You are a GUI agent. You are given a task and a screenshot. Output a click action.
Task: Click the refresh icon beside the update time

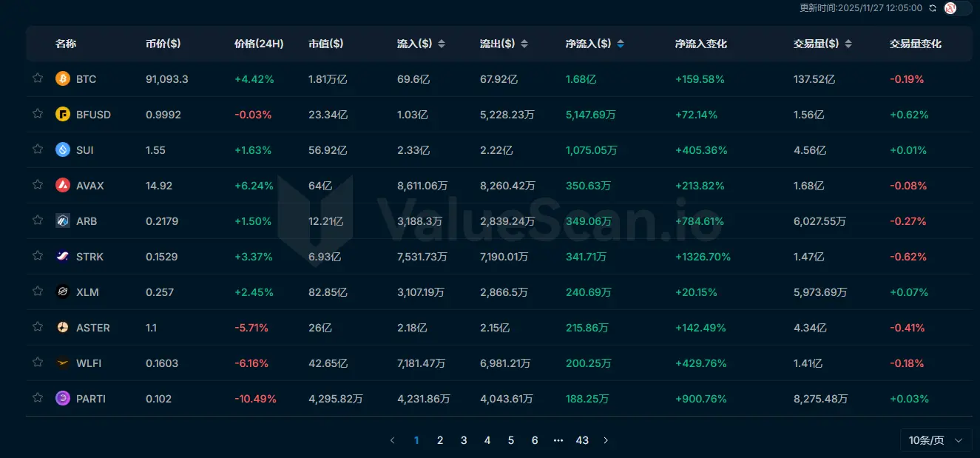[x=933, y=8]
